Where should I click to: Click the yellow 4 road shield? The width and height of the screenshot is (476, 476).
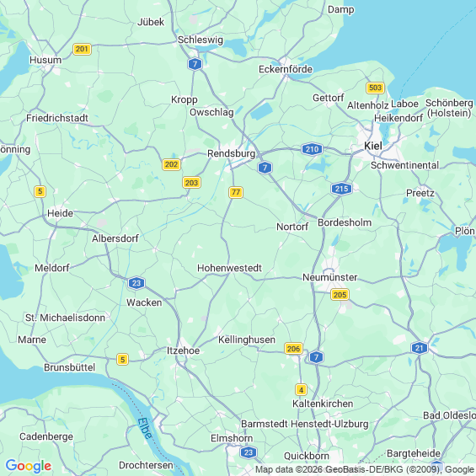click(x=301, y=390)
